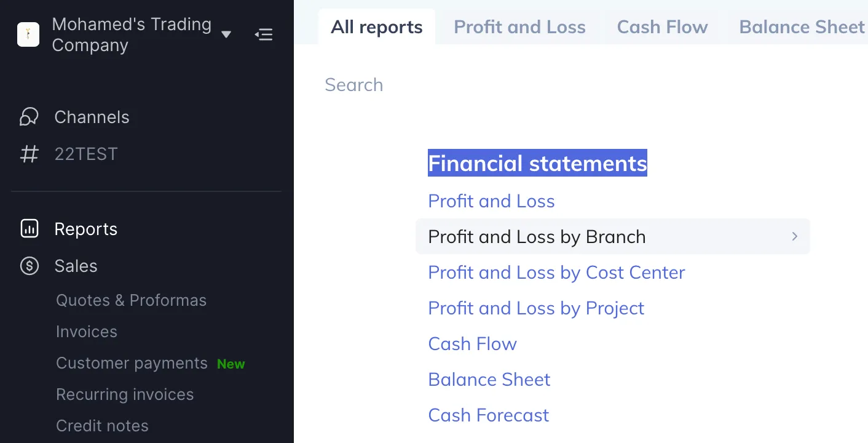Switch to the Cash Flow tab

662,26
